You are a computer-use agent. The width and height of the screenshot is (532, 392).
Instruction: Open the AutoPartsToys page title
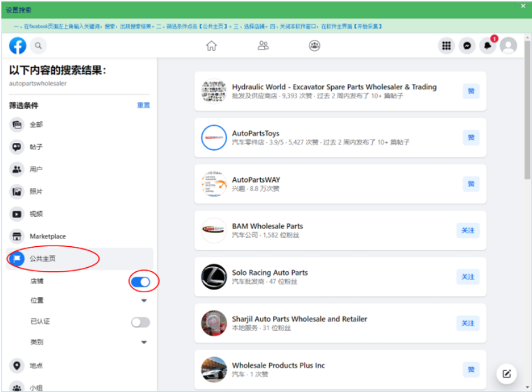pos(256,133)
